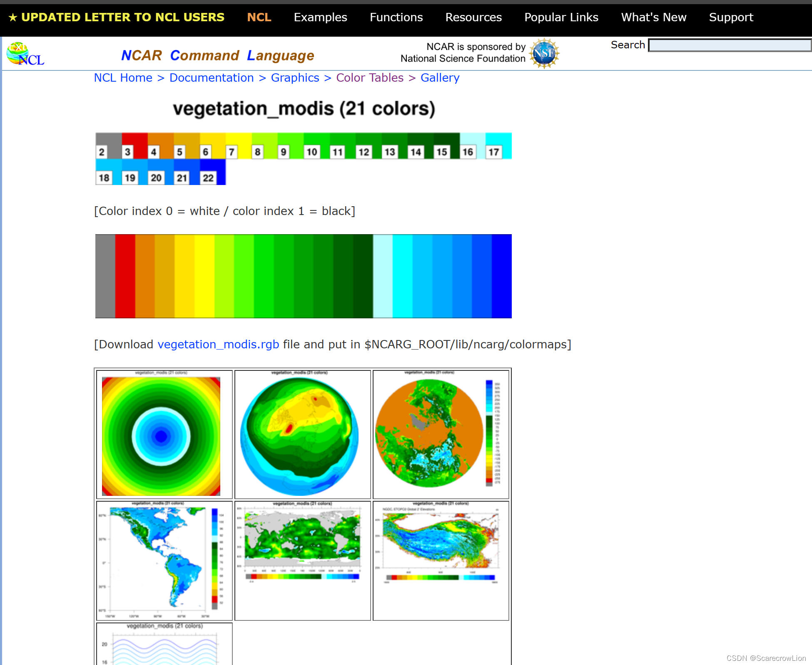The width and height of the screenshot is (812, 665).
Task: Open the Functions menu
Action: pos(396,17)
